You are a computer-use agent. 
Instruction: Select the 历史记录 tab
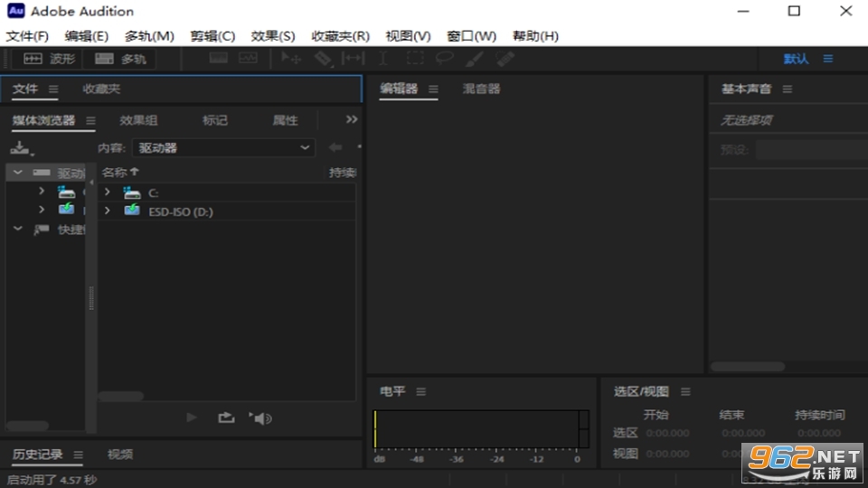pos(38,455)
